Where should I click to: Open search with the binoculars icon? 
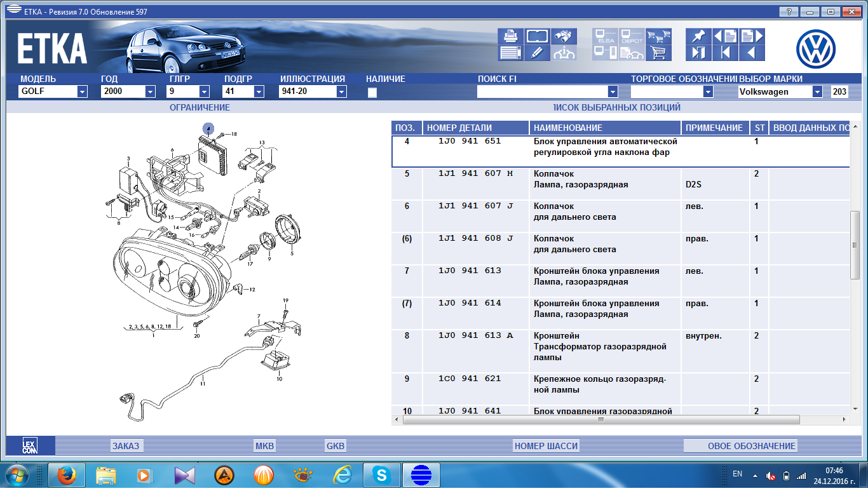(563, 36)
